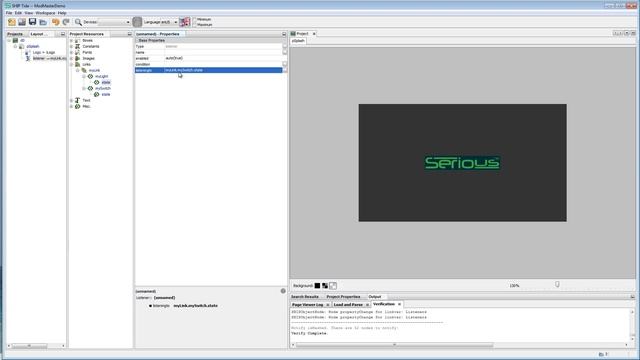Open the Edit menu
This screenshot has width=640, height=360.
point(18,13)
